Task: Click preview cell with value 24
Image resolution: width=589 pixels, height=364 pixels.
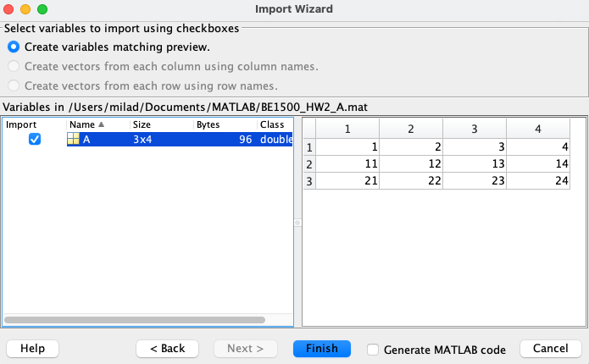Action: click(x=538, y=181)
